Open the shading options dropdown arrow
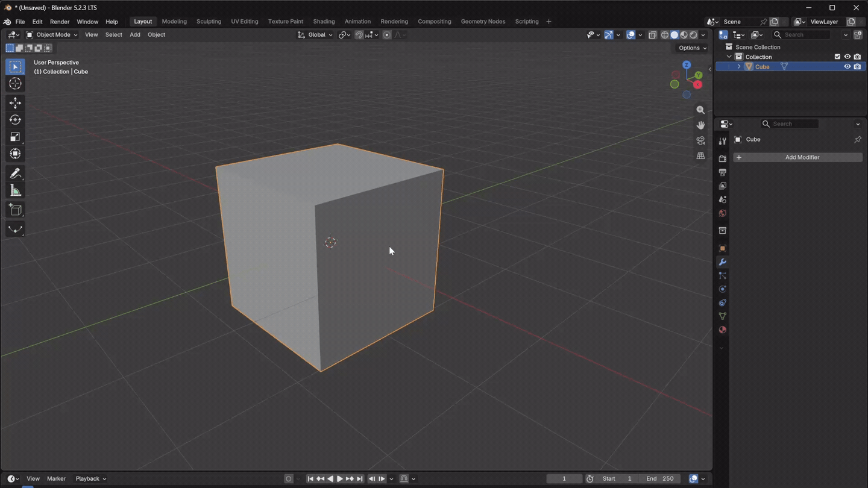Screen dimensions: 868x488 tap(703, 35)
